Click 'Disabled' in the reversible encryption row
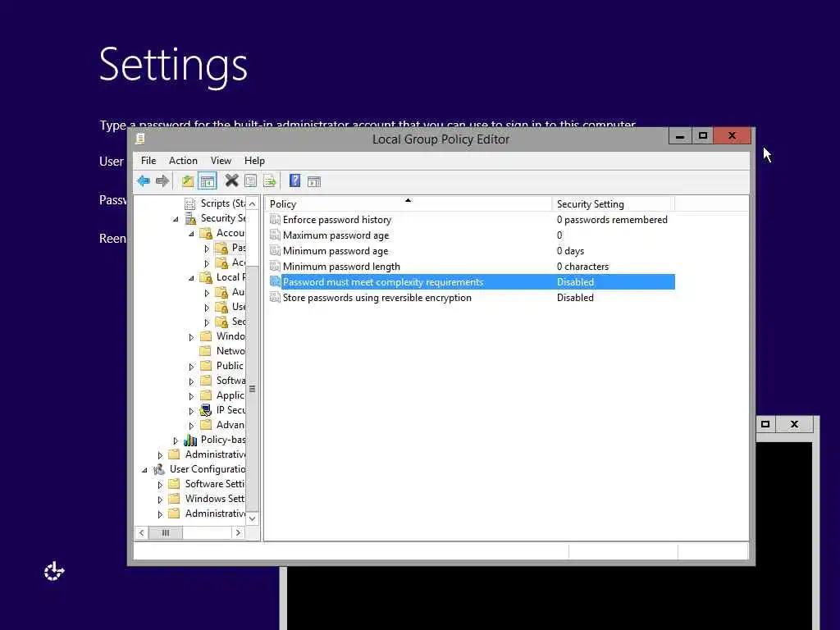This screenshot has width=840, height=630. [575, 297]
